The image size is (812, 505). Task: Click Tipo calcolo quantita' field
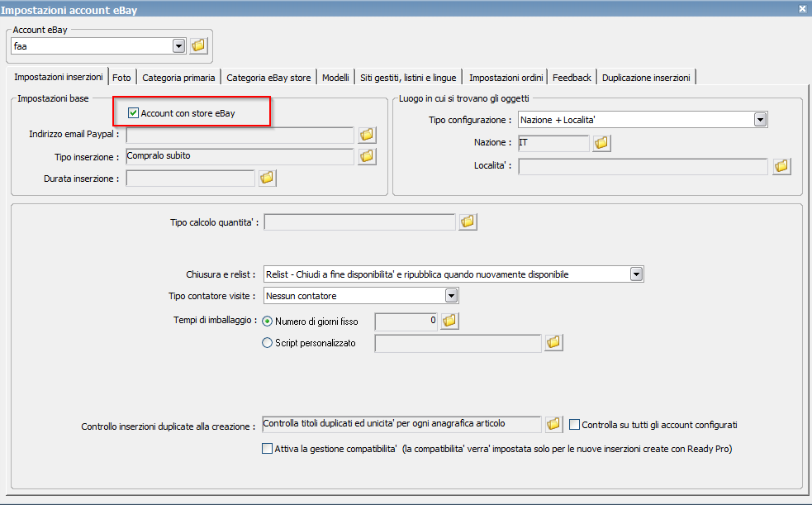359,222
